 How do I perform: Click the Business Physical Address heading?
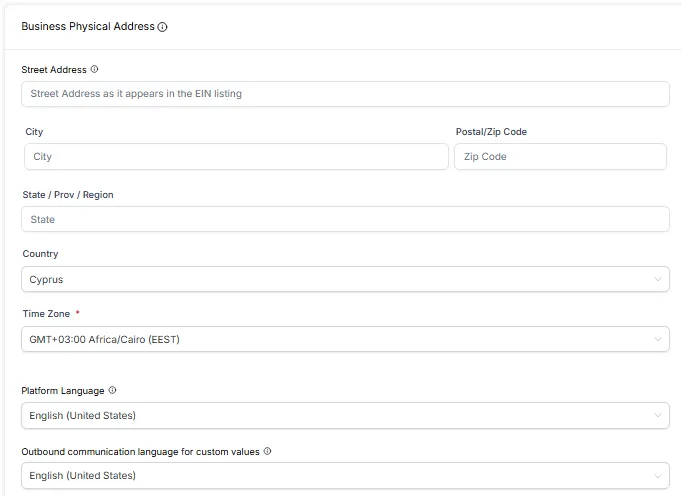click(x=88, y=27)
